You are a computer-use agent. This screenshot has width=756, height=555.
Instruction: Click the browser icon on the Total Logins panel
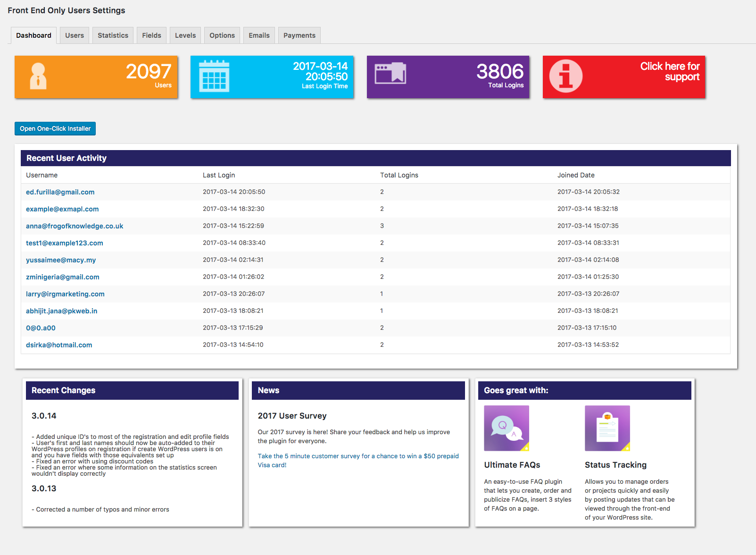(x=390, y=75)
